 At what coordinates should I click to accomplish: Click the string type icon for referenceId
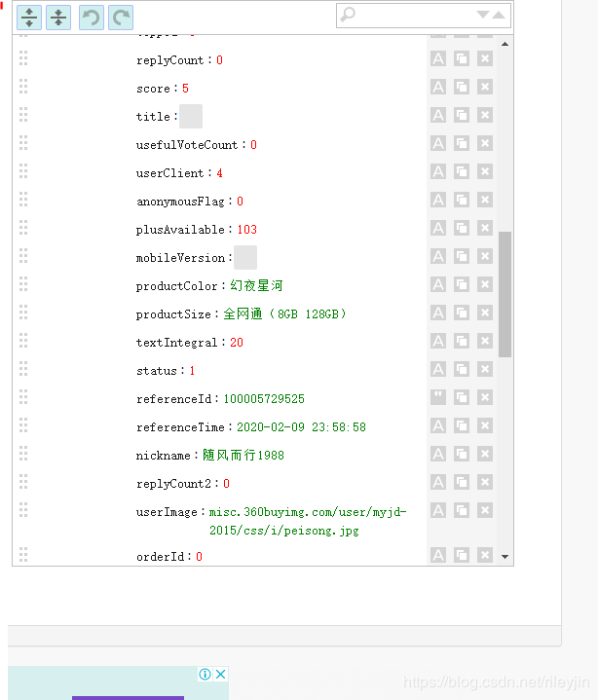coord(438,397)
